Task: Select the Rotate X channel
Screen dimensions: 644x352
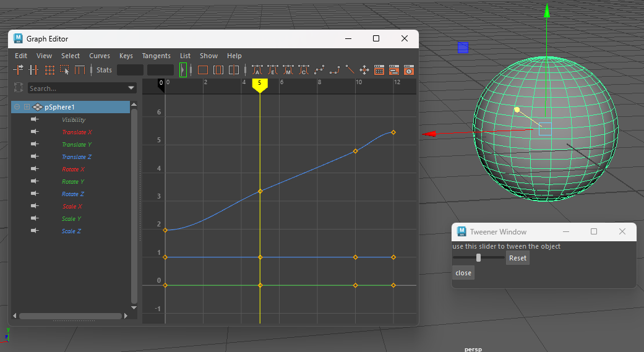Action: pos(73,169)
